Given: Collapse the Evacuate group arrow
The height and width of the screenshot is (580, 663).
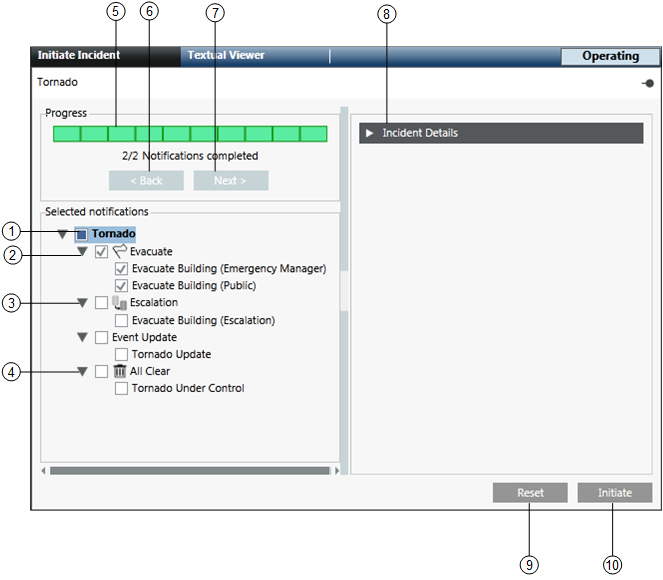Looking at the screenshot, I should (x=83, y=252).
